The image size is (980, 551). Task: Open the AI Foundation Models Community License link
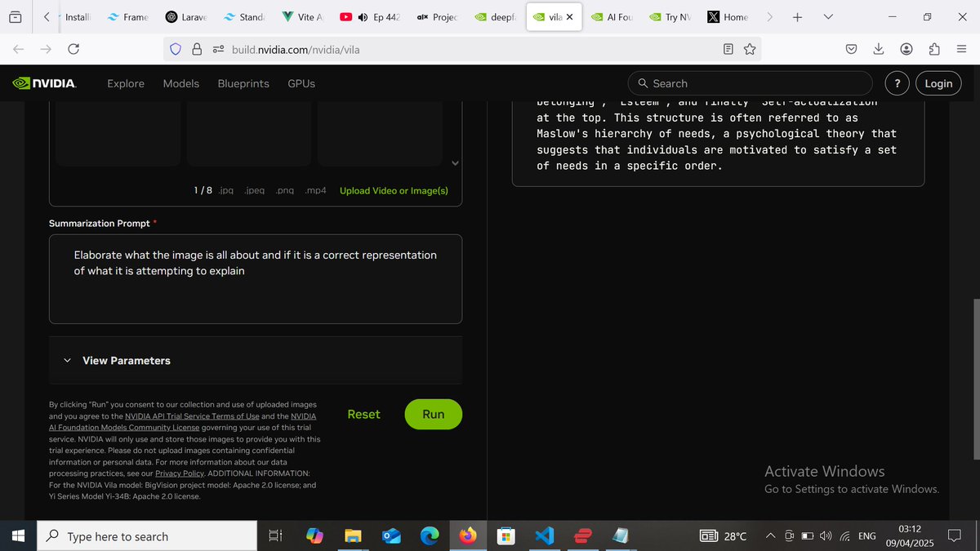[124, 427]
